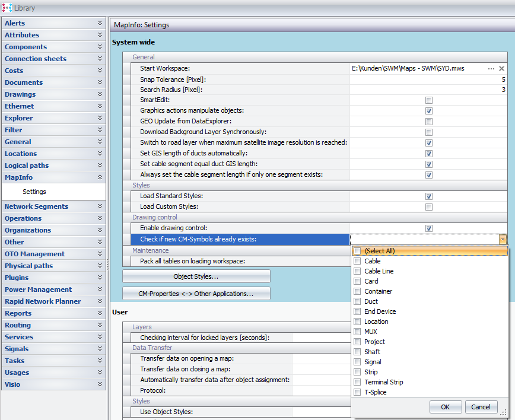Expand the Drawings section
515x420 pixels.
tap(100, 94)
